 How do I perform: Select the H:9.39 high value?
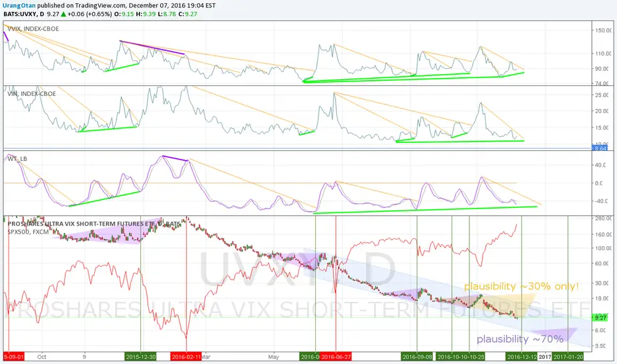tap(145, 14)
